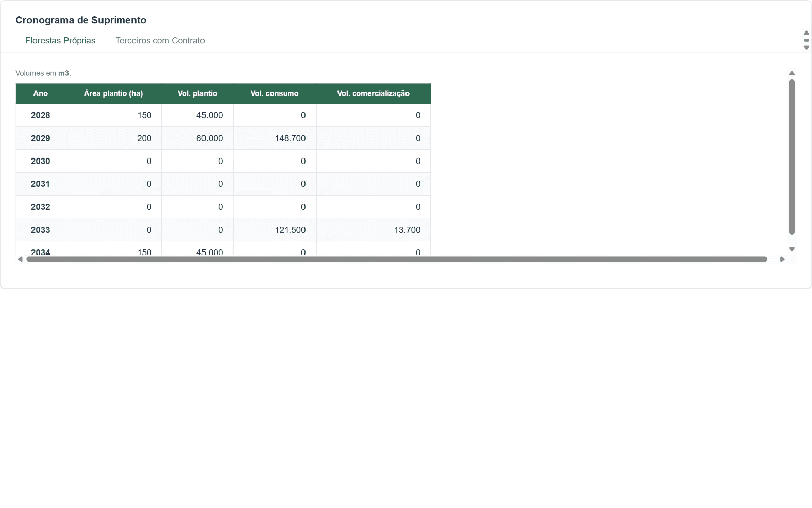Click the horizontal scrollbar thumb
Viewport: 812px width, 508px height.
coord(397,259)
